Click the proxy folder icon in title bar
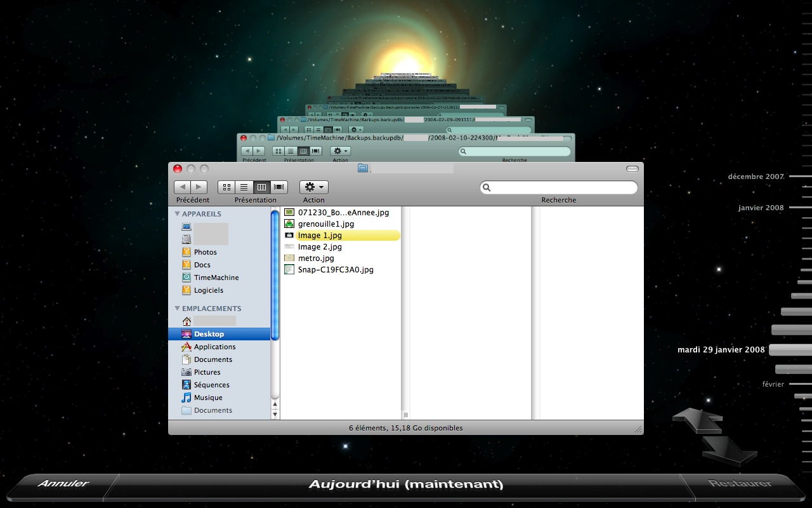This screenshot has height=508, width=812. pos(363,168)
